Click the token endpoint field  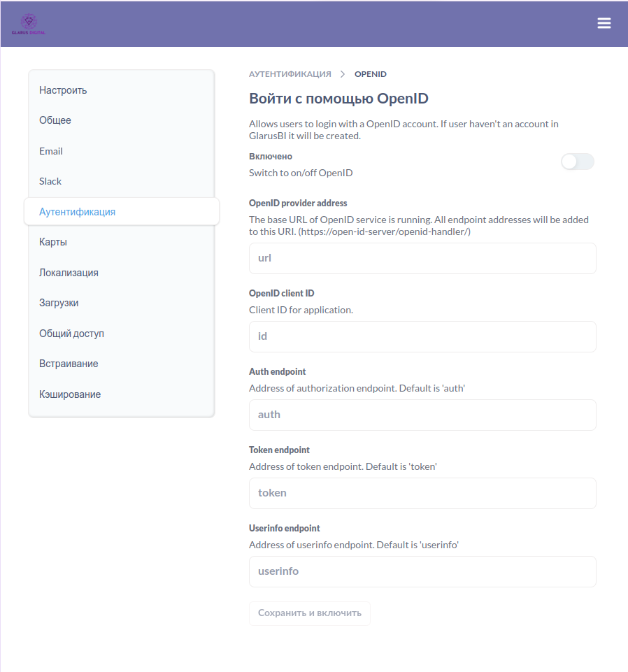point(422,493)
